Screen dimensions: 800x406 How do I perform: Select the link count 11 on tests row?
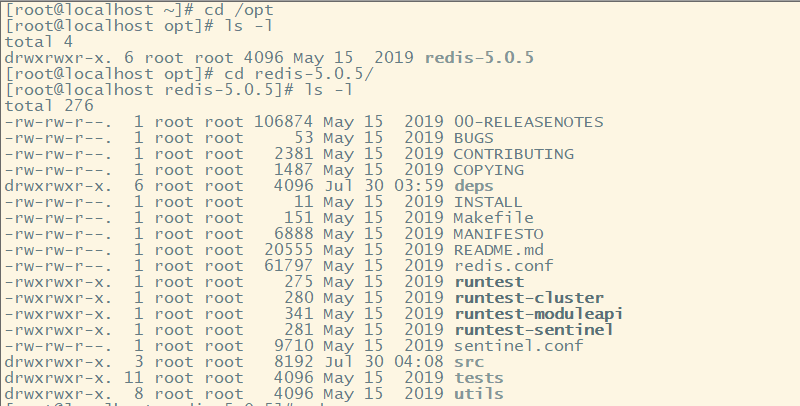point(134,378)
